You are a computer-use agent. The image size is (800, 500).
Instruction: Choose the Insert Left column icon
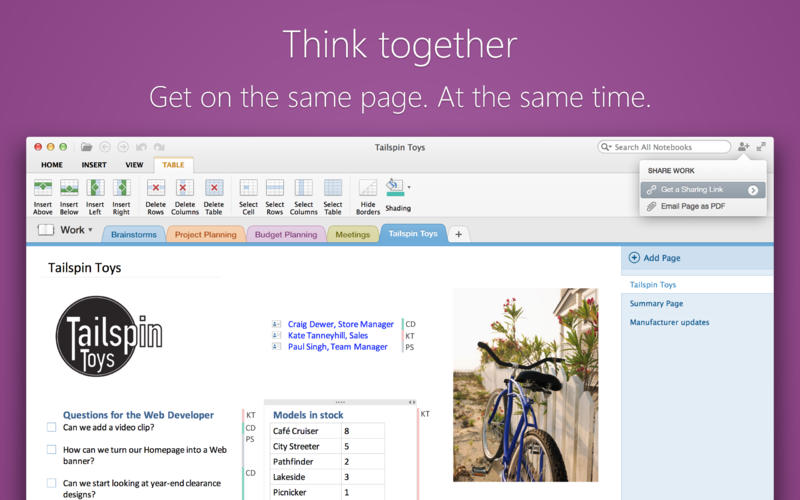95,188
